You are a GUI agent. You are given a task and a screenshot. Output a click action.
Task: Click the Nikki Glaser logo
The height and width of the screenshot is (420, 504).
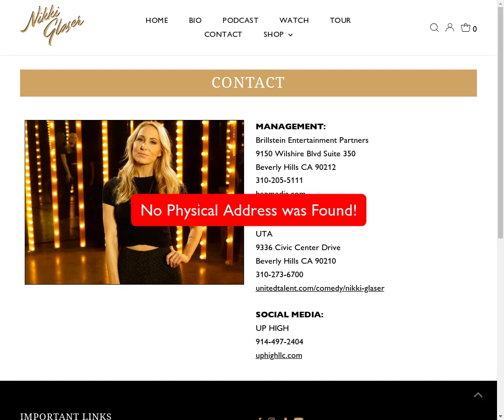coord(52,25)
